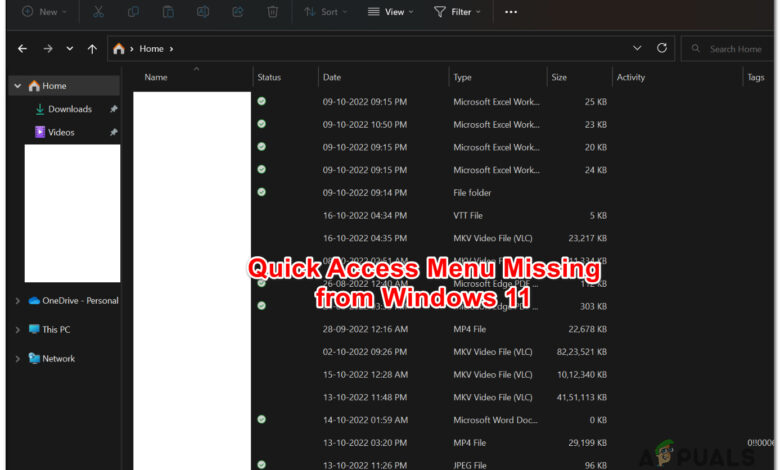Viewport: 780px width, 470px height.
Task: Open the View dropdown menu
Action: pos(390,12)
